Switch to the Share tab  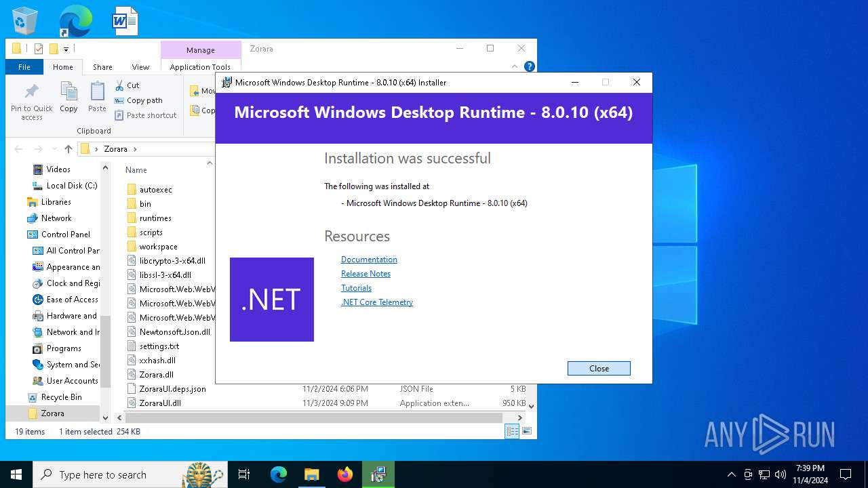coord(102,67)
